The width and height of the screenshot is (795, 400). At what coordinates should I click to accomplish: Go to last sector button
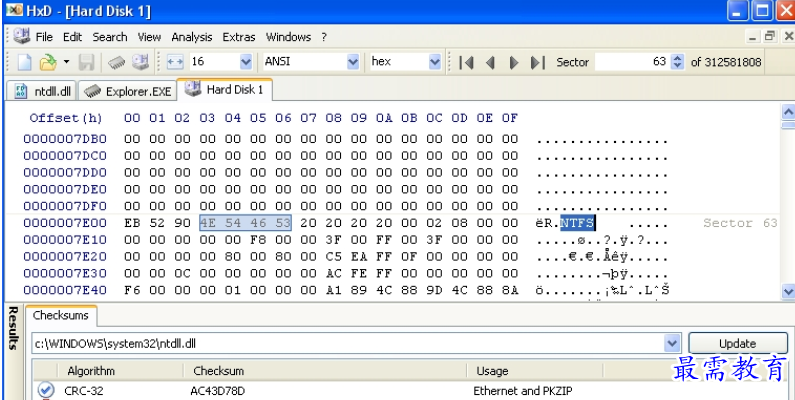point(537,62)
